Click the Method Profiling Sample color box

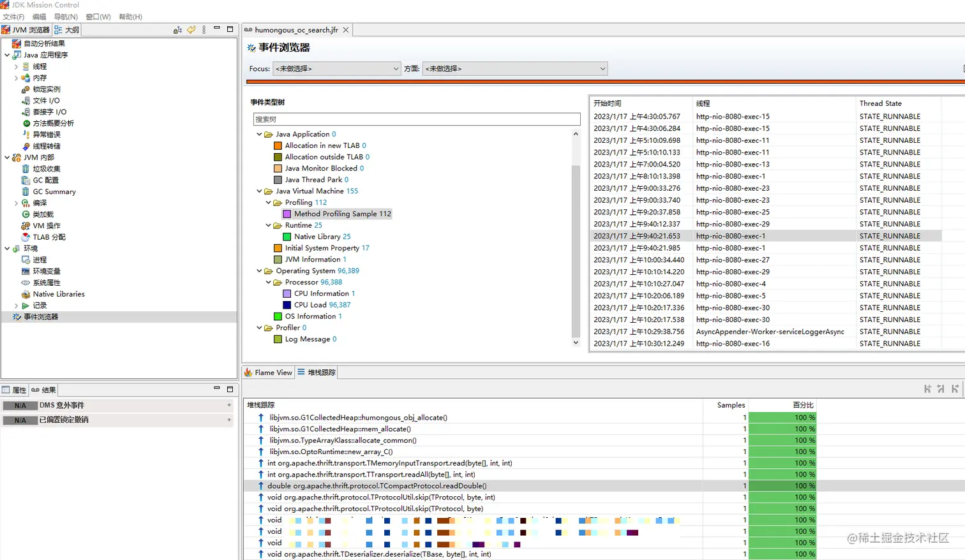pos(287,214)
